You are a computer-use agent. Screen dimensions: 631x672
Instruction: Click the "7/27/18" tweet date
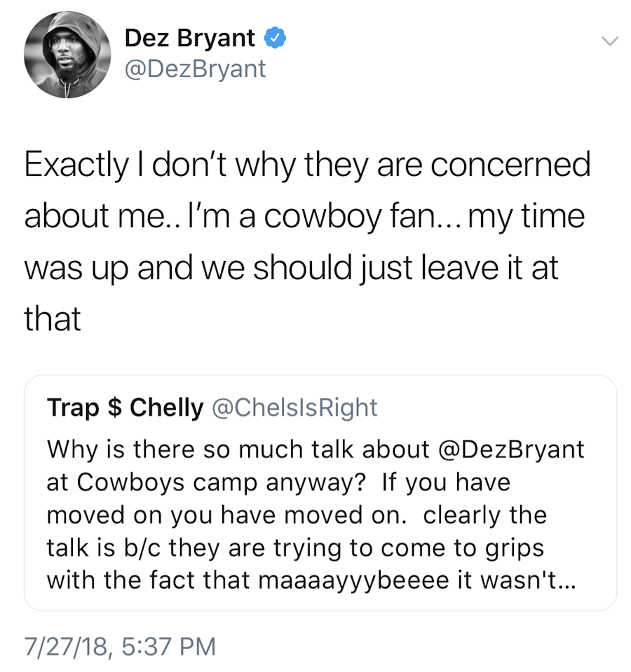pos(65,646)
